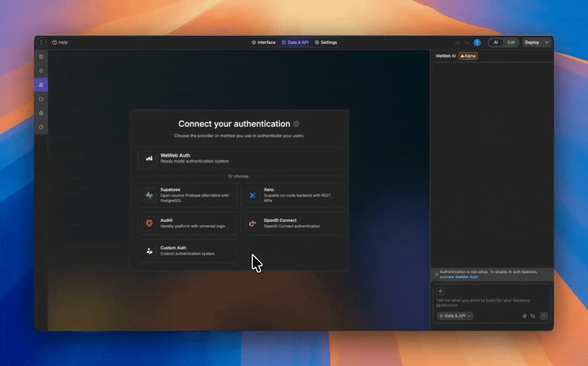Expand the Deploy dropdown arrow
This screenshot has width=588, height=366.
tap(547, 42)
